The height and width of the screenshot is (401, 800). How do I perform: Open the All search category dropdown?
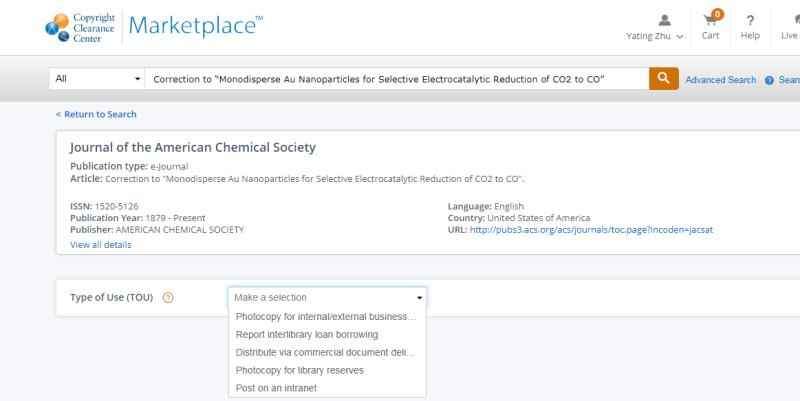coord(97,79)
